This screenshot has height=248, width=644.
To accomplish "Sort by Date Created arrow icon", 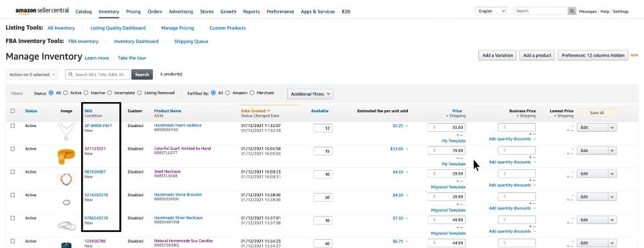I will pyautogui.click(x=268, y=111).
